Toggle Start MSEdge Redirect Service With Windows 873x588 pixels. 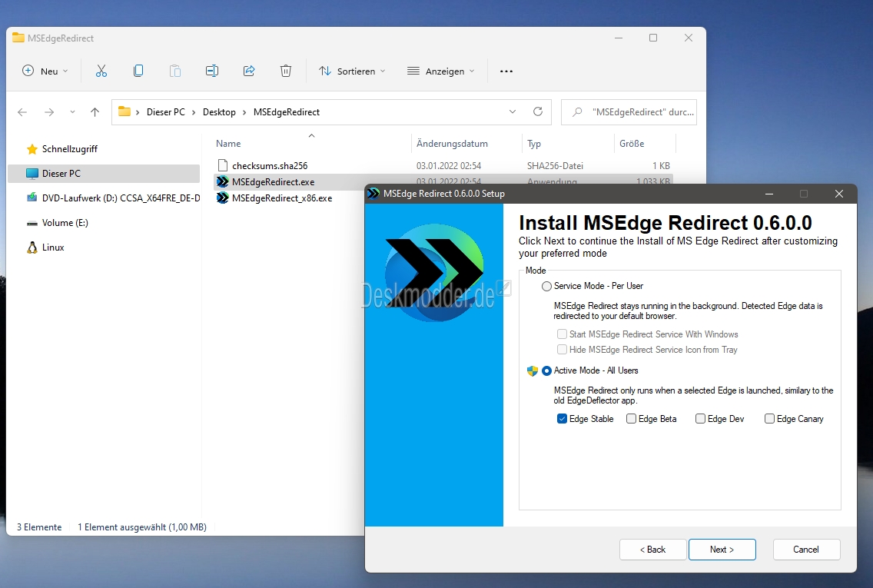562,334
